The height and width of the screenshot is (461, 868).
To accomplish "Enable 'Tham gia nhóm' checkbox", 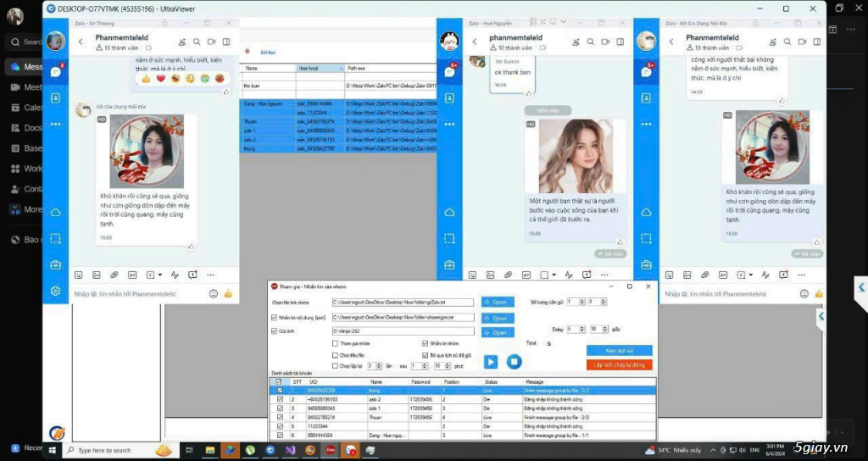I will pos(335,344).
